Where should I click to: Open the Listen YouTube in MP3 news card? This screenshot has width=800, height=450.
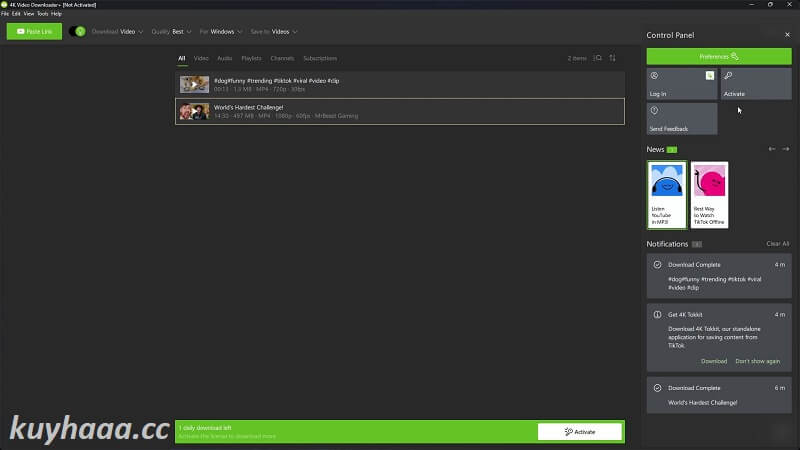click(x=667, y=194)
